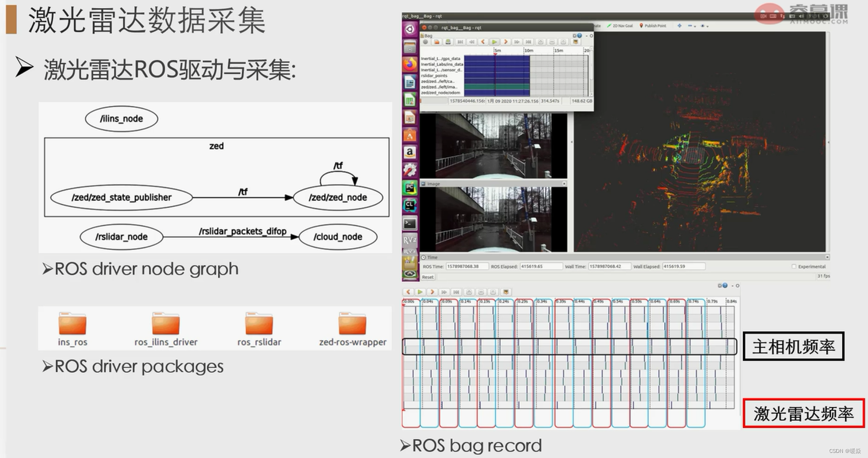Start playback in the rqt_bag window toolbar

pyautogui.click(x=494, y=42)
